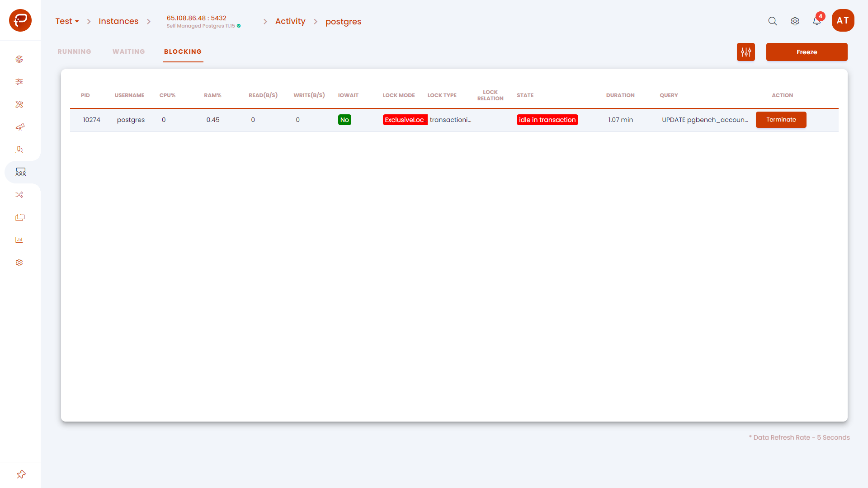Click the CPU% column header
868x488 pixels.
click(x=167, y=95)
